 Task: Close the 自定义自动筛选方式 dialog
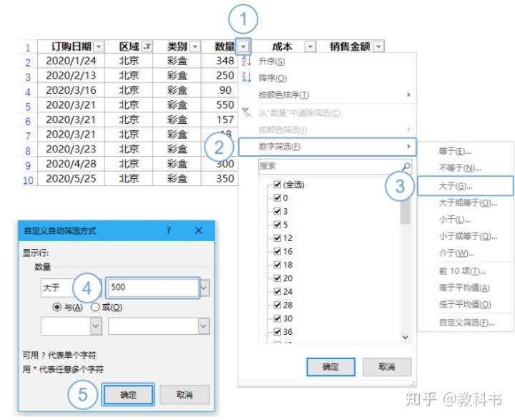(198, 230)
